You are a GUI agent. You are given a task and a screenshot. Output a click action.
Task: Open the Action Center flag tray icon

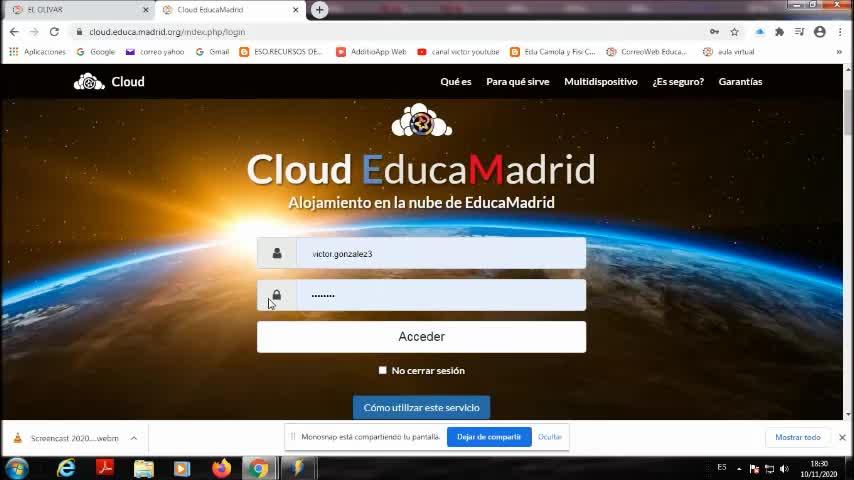tap(754, 469)
